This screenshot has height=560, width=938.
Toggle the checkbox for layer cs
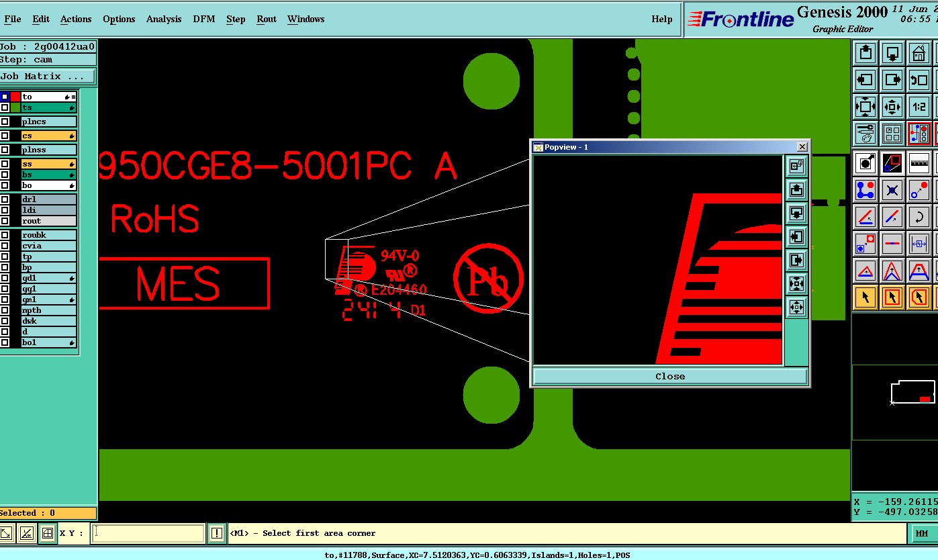pos(5,136)
